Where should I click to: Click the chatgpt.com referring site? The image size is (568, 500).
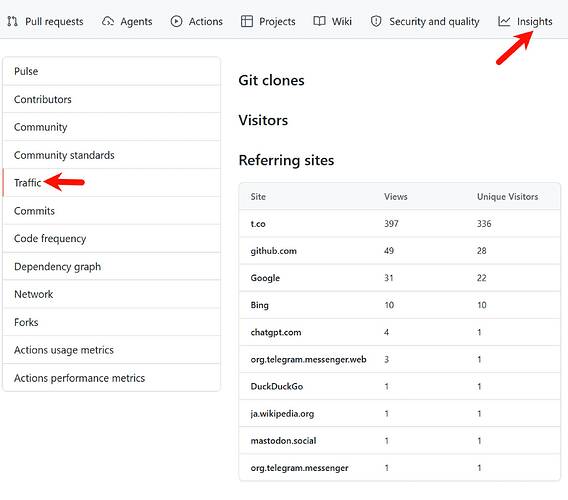click(x=276, y=332)
